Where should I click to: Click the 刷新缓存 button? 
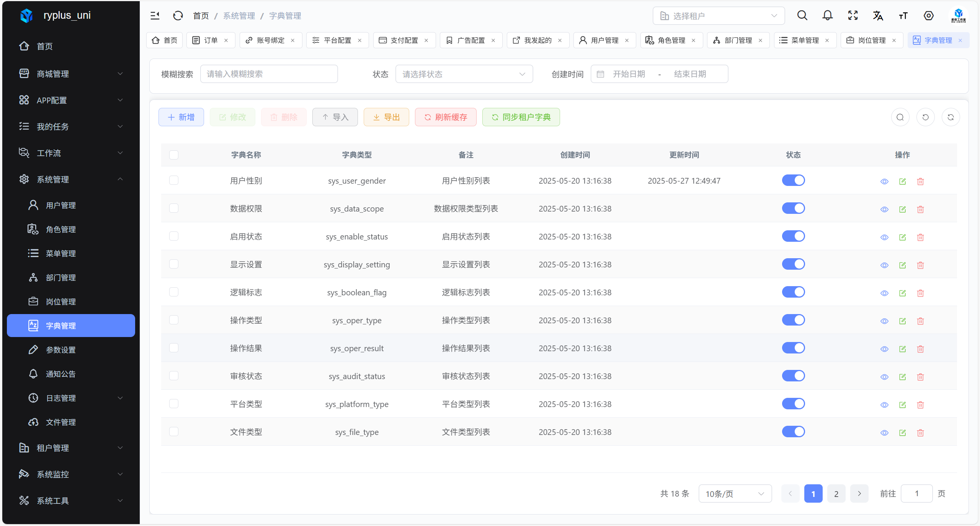tap(445, 117)
